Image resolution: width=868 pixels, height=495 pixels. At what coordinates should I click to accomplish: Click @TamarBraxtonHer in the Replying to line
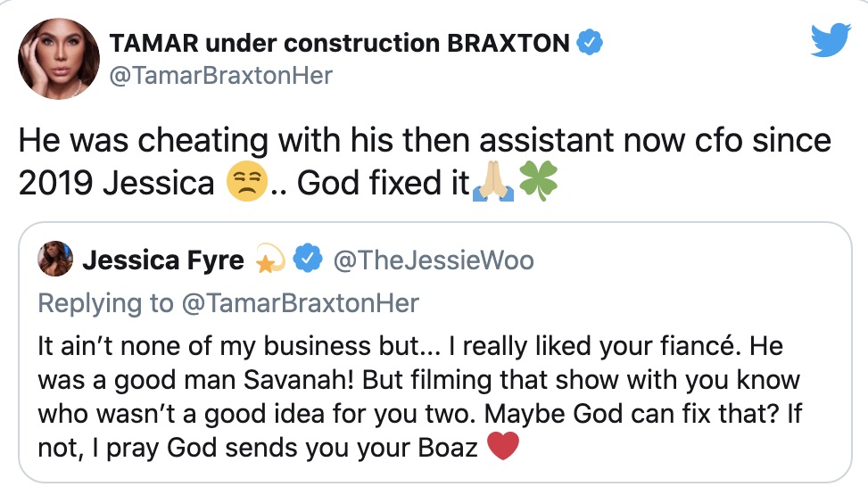pos(300,303)
